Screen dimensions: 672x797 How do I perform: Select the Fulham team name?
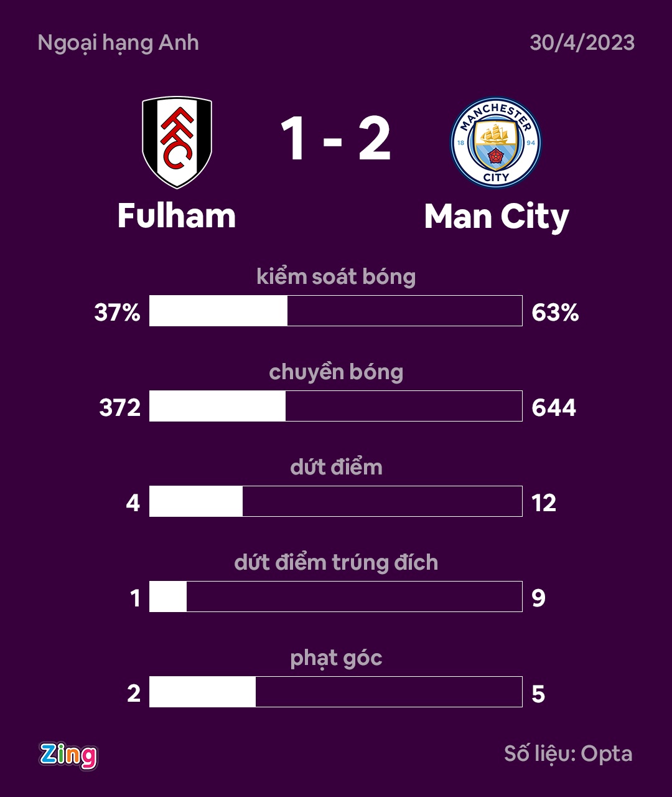coord(177,216)
